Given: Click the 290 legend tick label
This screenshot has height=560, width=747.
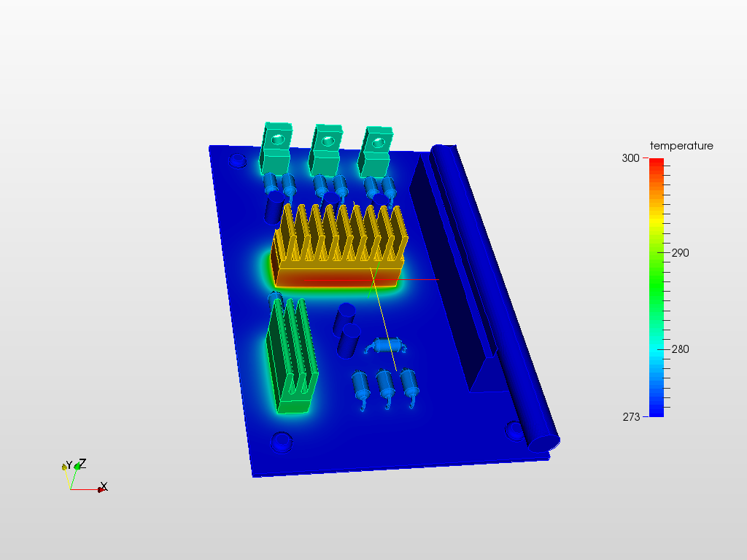Looking at the screenshot, I should [x=680, y=253].
